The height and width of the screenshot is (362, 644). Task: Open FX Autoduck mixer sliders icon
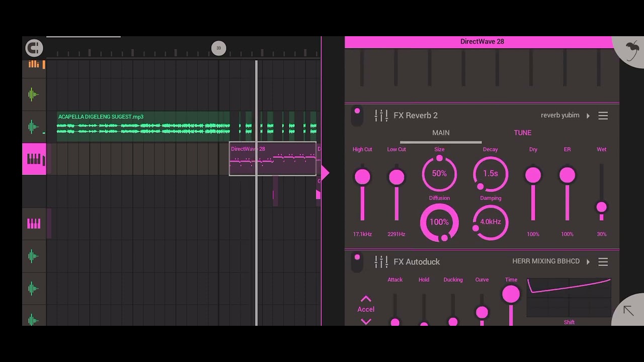click(x=381, y=262)
